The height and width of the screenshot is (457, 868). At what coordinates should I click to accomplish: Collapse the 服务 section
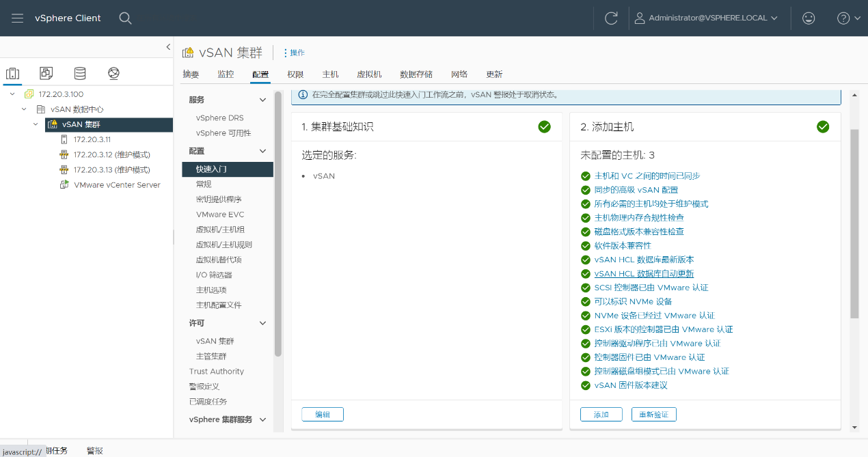tap(262, 100)
